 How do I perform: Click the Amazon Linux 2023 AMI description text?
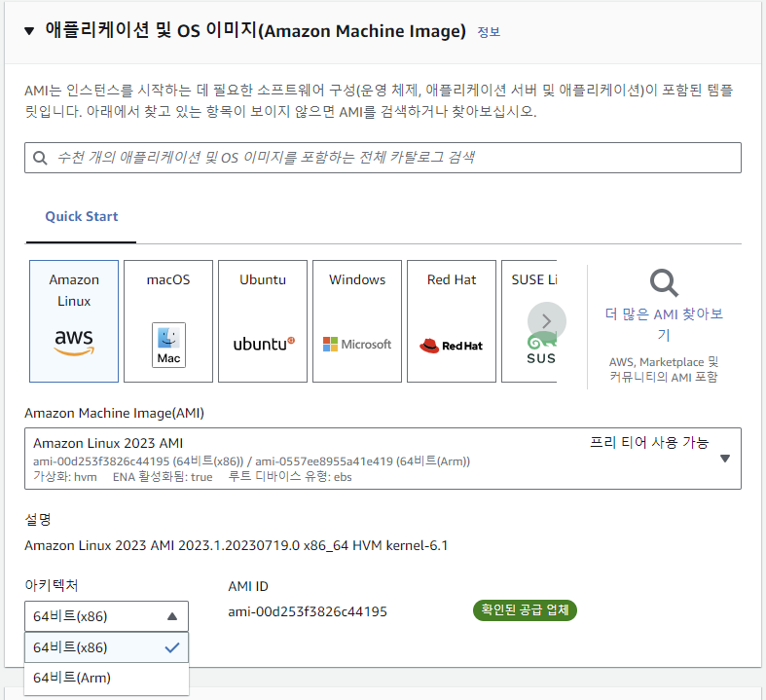(x=236, y=545)
